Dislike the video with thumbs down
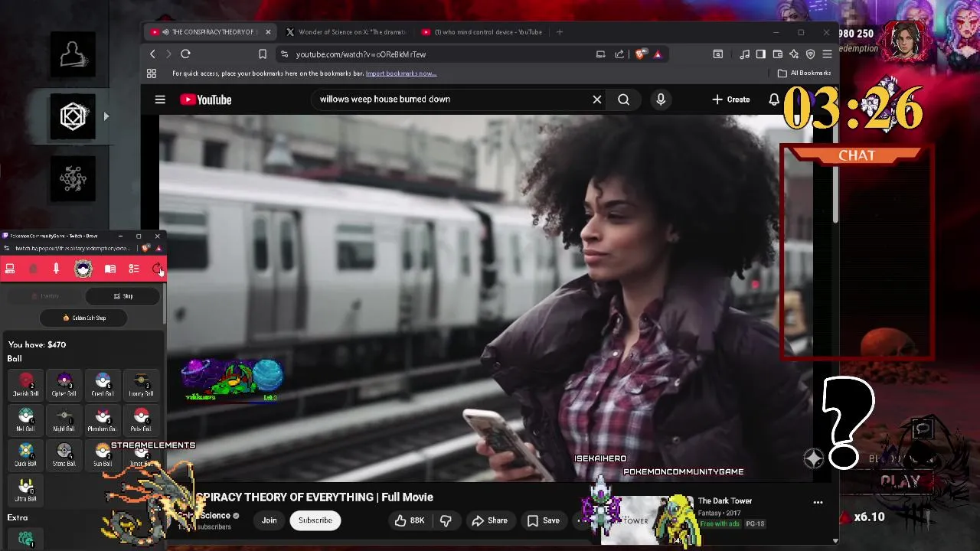Viewport: 980px width, 551px height. pyautogui.click(x=446, y=520)
